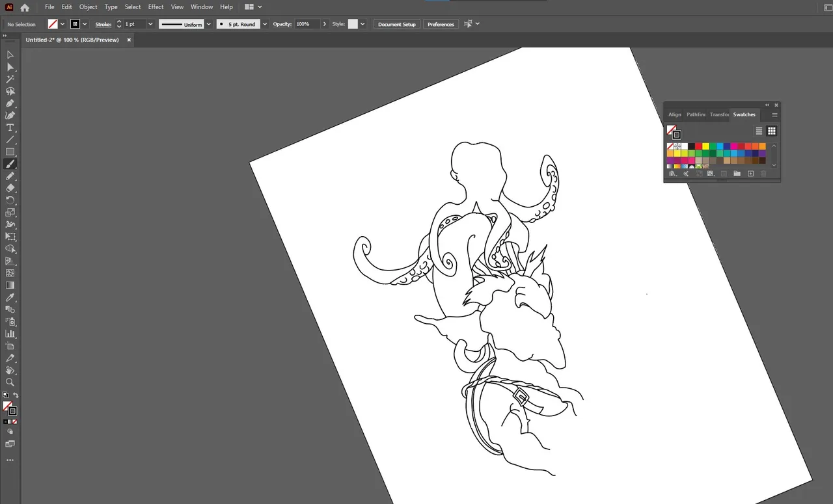Screen dimensions: 833x504
Task: Click the Opacity label link
Action: tap(282, 24)
